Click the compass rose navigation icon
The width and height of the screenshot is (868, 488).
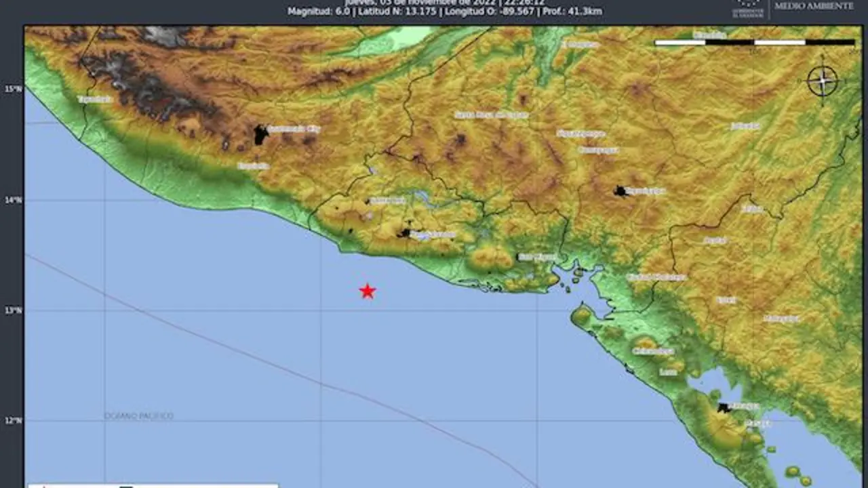[x=823, y=80]
